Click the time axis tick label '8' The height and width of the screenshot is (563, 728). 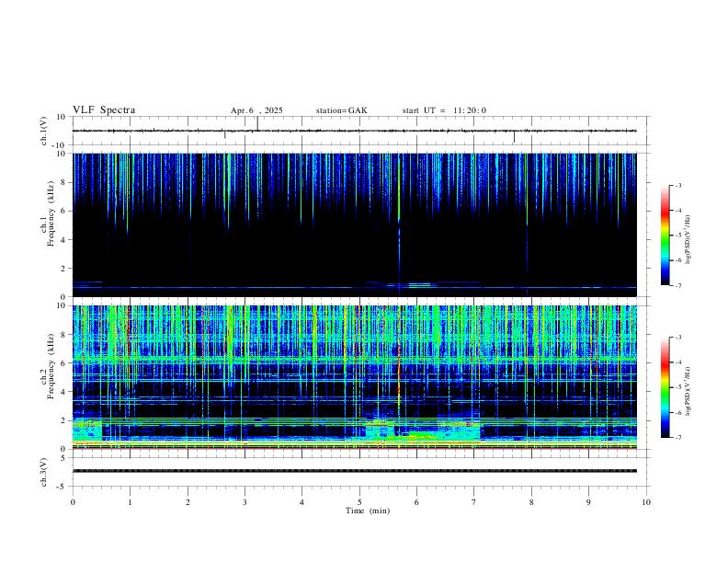(x=531, y=502)
